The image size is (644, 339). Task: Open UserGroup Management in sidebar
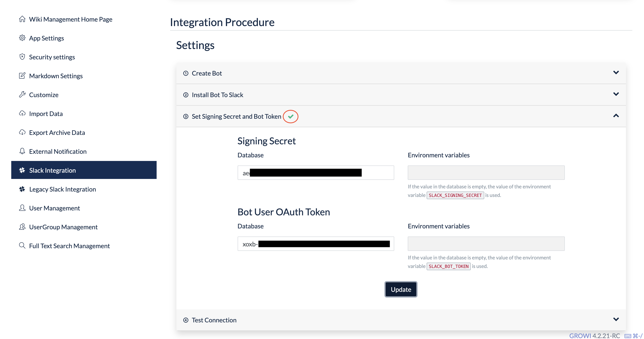[63, 227]
